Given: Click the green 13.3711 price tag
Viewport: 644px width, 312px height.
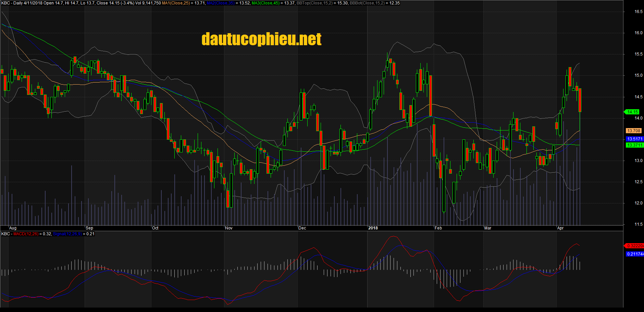Looking at the screenshot, I should coord(634,145).
